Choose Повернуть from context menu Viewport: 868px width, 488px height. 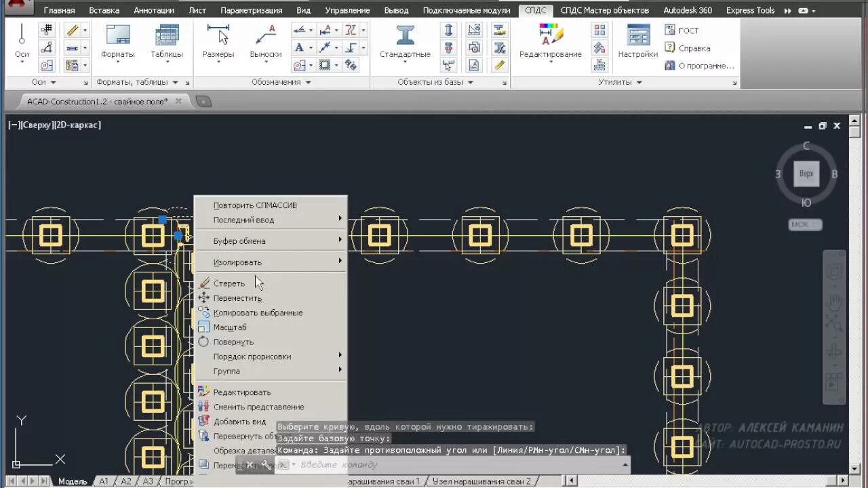click(270, 342)
